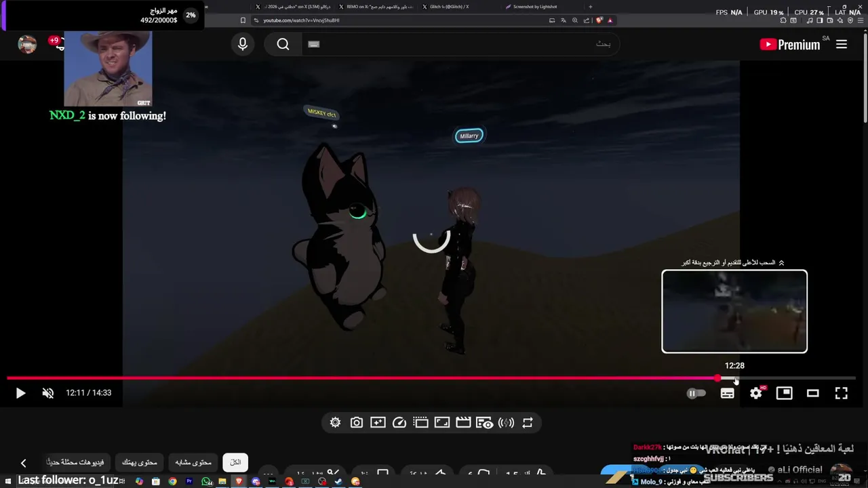Open the channel avatar at top left
This screenshot has height=488, width=868.
(27, 44)
